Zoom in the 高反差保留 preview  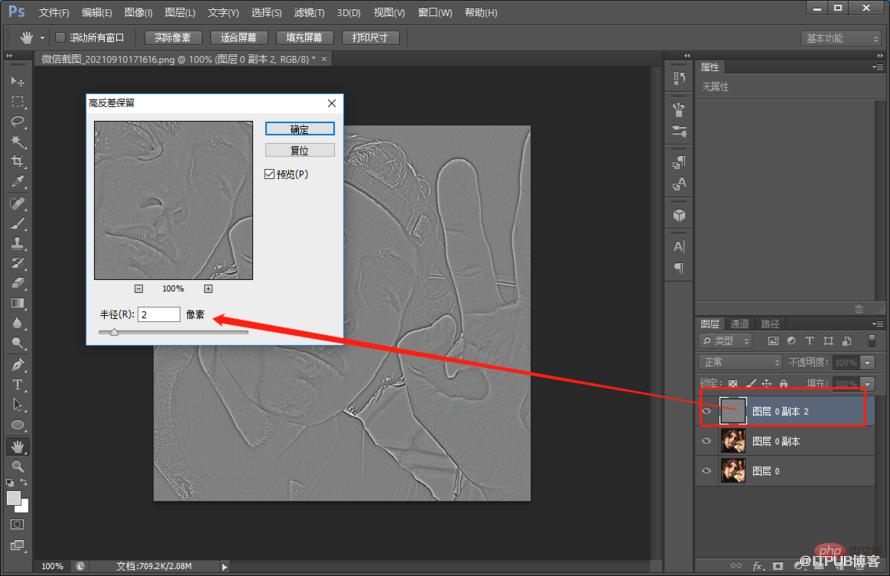[208, 289]
